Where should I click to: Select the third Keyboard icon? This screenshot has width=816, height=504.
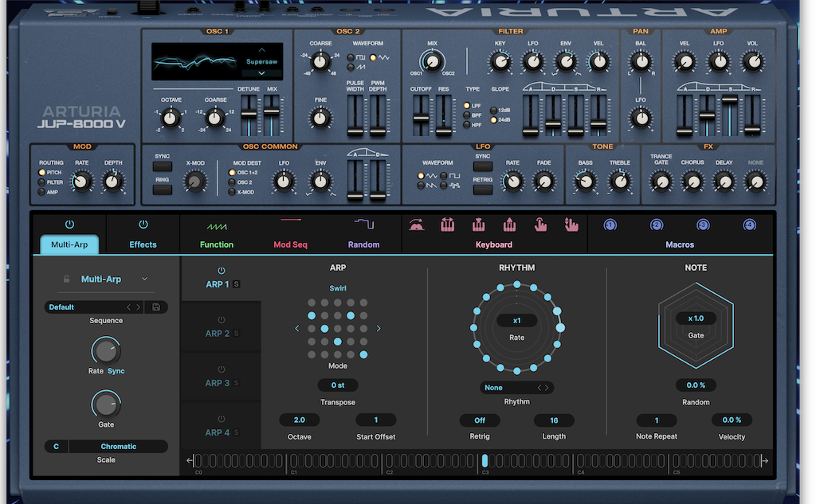[479, 225]
